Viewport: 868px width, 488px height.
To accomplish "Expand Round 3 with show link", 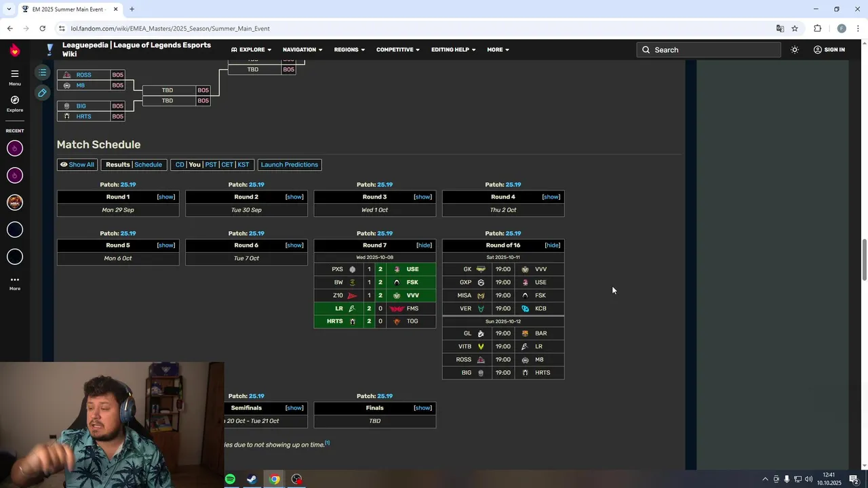I will (x=422, y=197).
